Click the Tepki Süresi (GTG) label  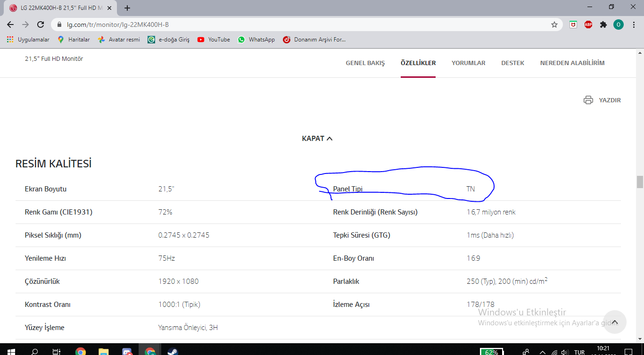coord(362,235)
